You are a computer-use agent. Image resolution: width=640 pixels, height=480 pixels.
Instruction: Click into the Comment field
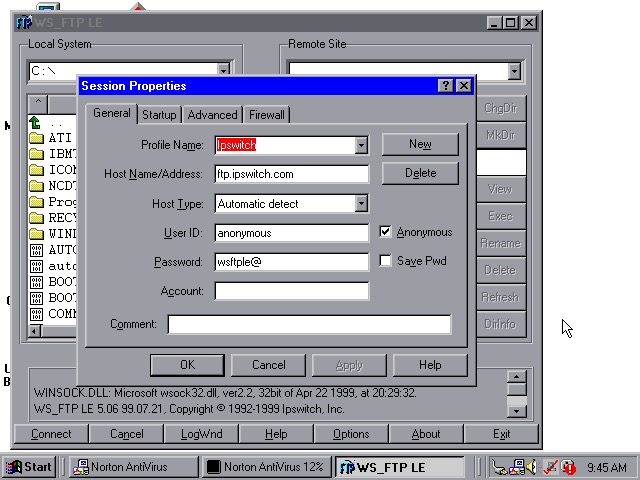click(309, 324)
